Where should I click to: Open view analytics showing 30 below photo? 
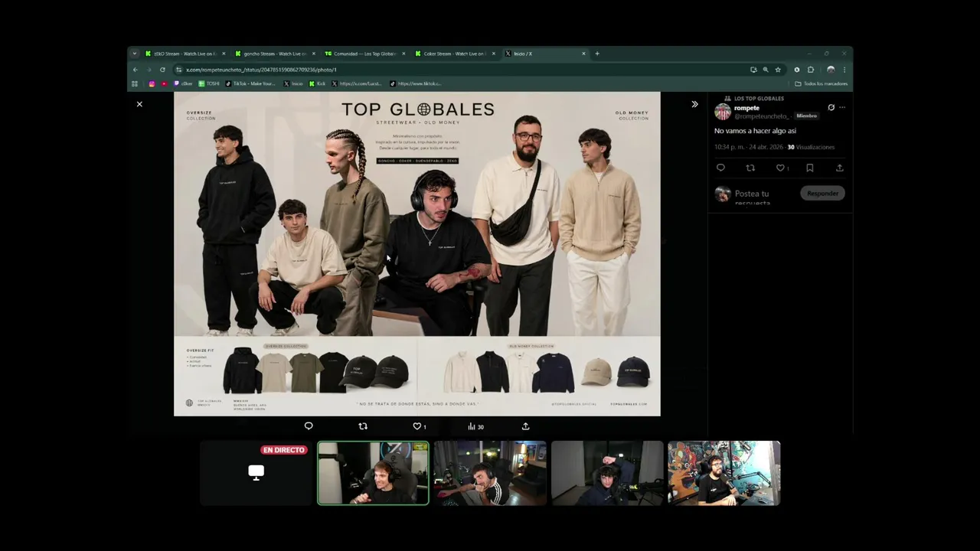(x=475, y=426)
